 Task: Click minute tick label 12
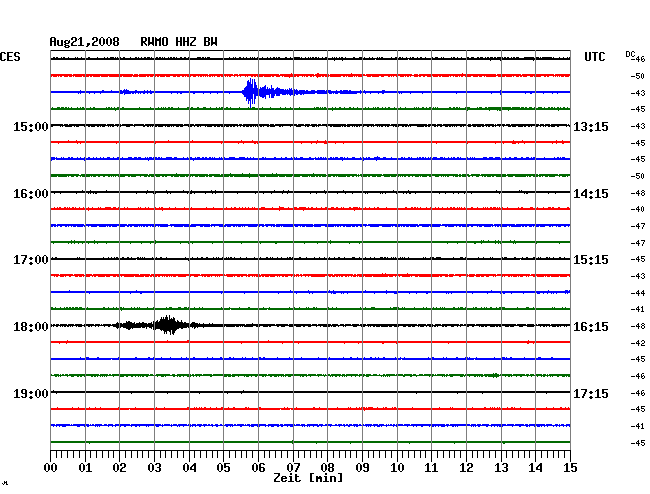[x=466, y=467]
